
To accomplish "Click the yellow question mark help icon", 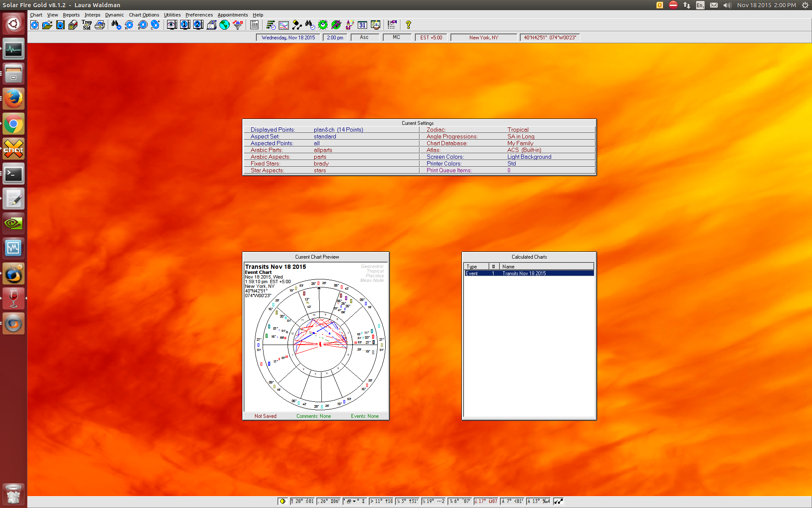I will [408, 25].
